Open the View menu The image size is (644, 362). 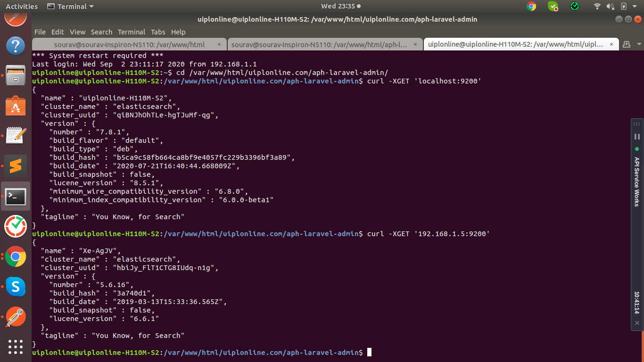(x=77, y=32)
